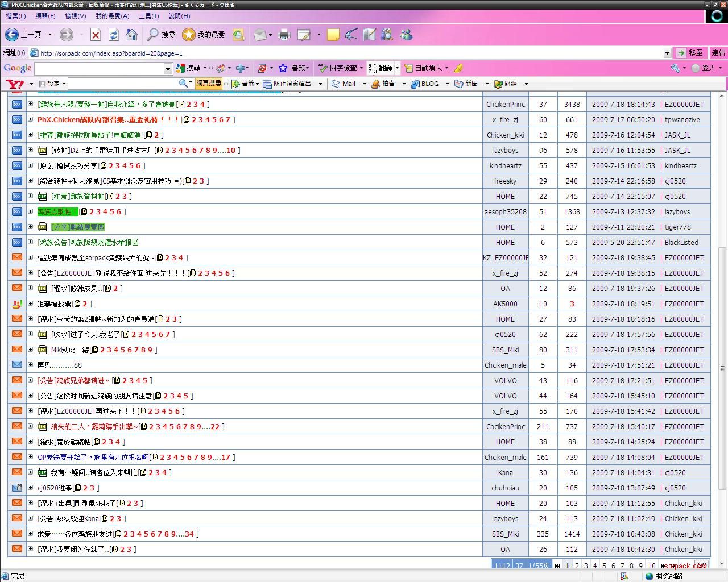Toggle the Google toolbar highlighter marker
Screen dimensions: 728x582
[x=458, y=68]
